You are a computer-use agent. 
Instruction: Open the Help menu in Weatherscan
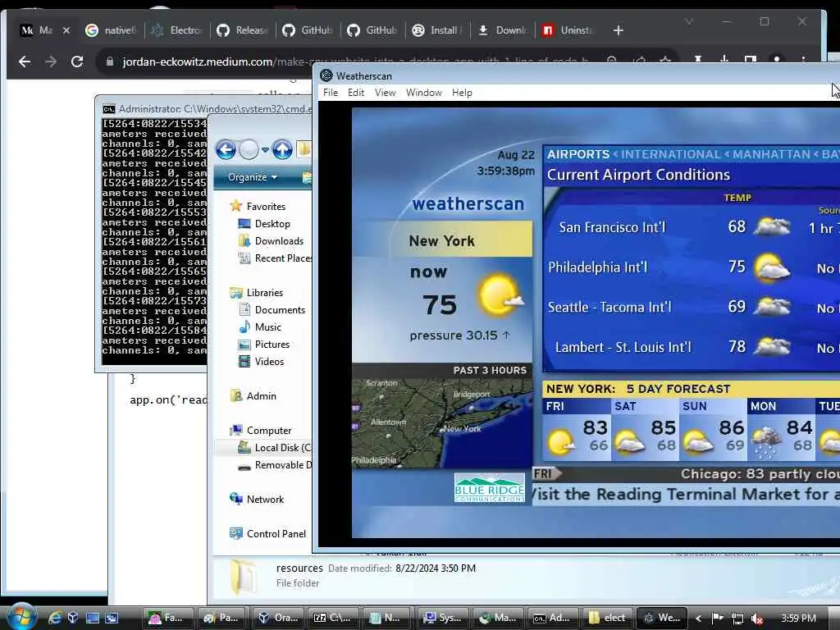[462, 93]
